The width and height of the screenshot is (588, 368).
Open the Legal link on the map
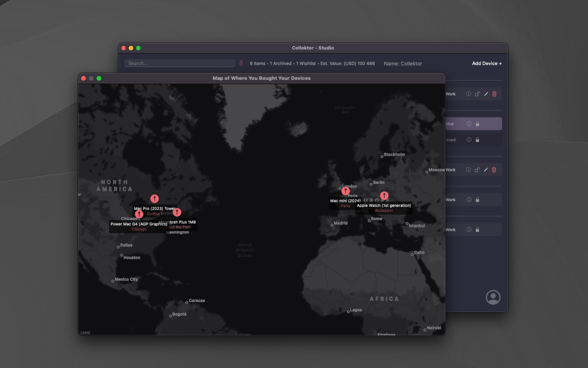85,332
